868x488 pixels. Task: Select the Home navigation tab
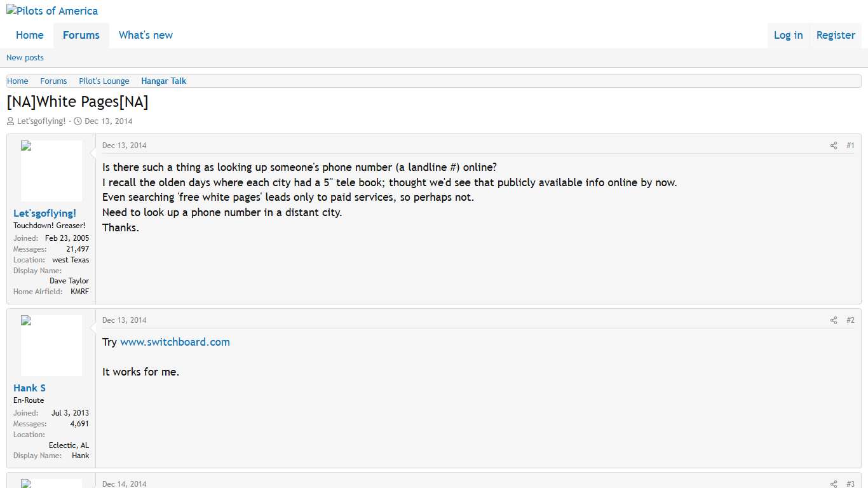(30, 35)
